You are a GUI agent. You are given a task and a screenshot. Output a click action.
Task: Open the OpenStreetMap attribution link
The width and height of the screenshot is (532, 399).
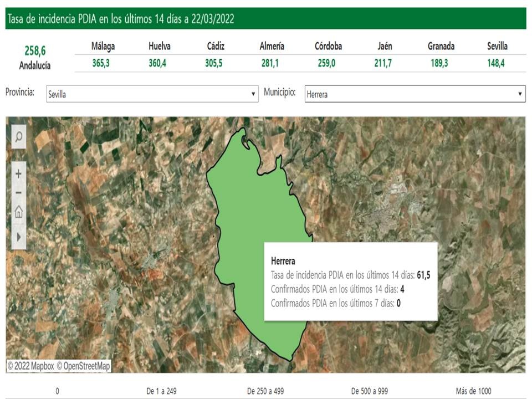[x=83, y=365]
